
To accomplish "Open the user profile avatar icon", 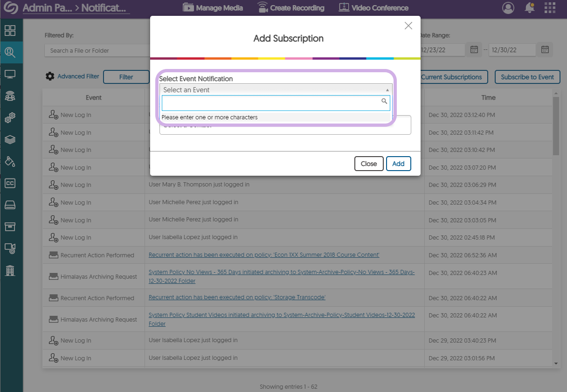I will [x=508, y=8].
